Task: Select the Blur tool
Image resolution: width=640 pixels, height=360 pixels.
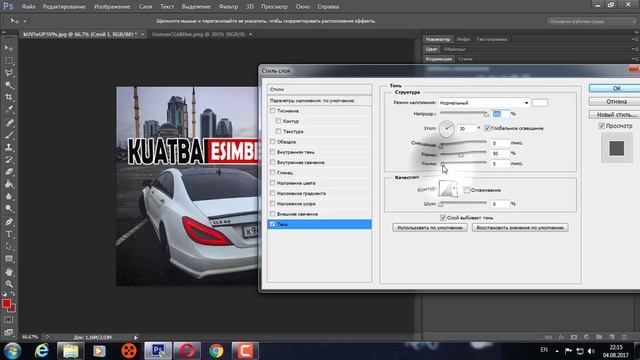Action: tap(9, 196)
